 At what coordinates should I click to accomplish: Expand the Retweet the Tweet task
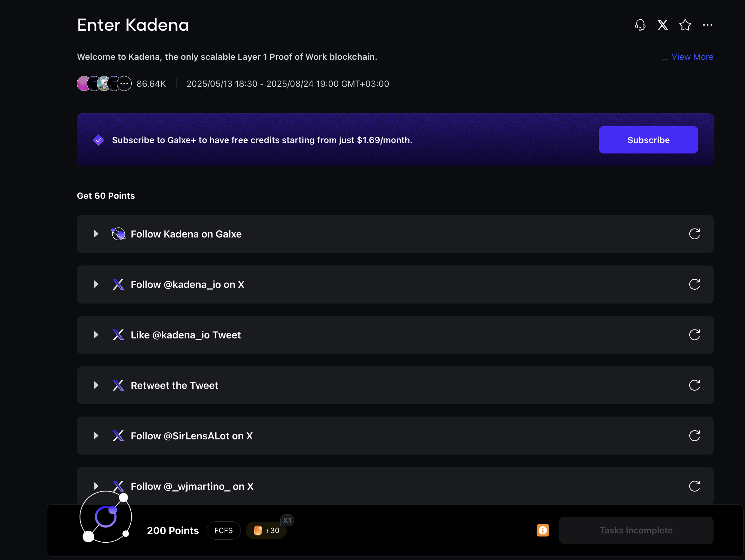pos(96,385)
